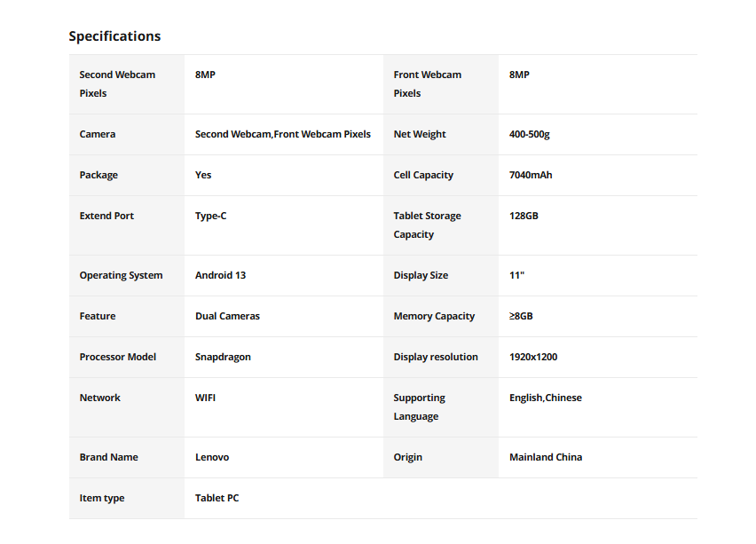Click the Item type label
756x544 pixels.
pyautogui.click(x=102, y=498)
